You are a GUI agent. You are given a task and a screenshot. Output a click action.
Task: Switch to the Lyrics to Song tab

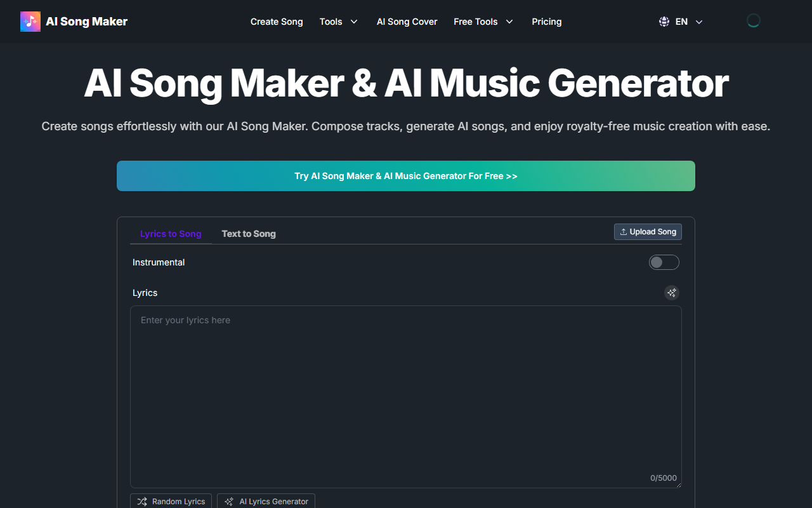point(171,234)
